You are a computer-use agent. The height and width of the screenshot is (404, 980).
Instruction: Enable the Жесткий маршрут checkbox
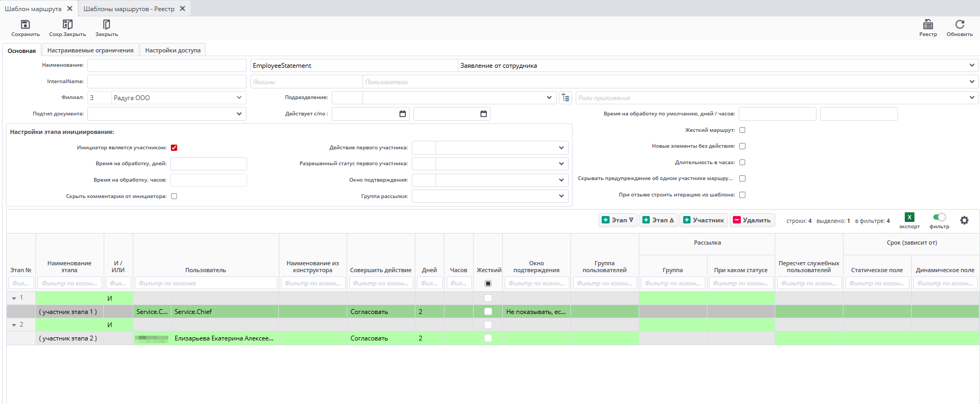[742, 130]
